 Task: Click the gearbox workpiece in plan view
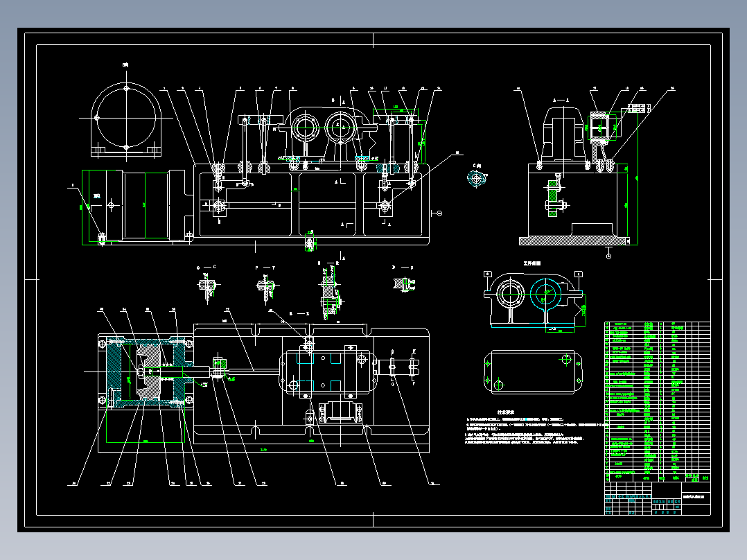(x=327, y=373)
